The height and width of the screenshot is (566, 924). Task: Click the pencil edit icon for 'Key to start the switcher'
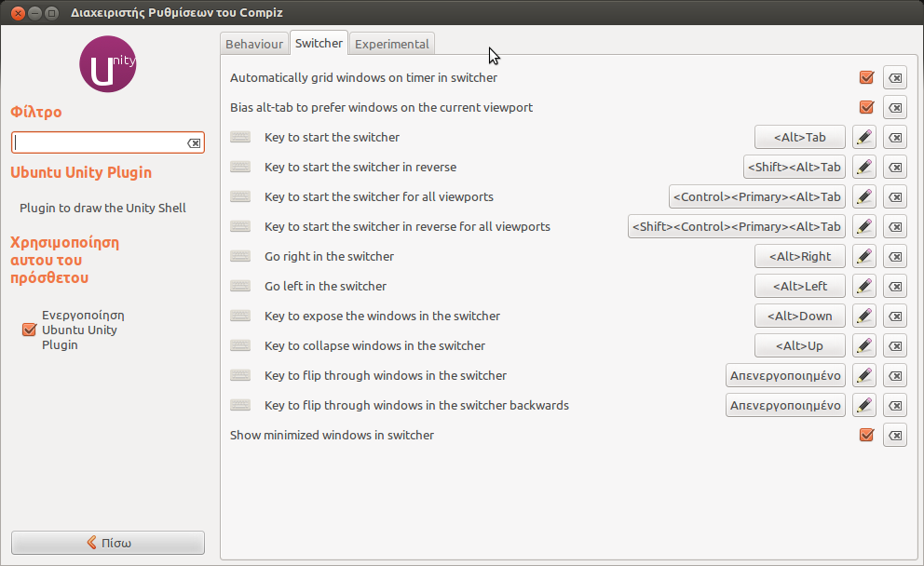point(863,138)
